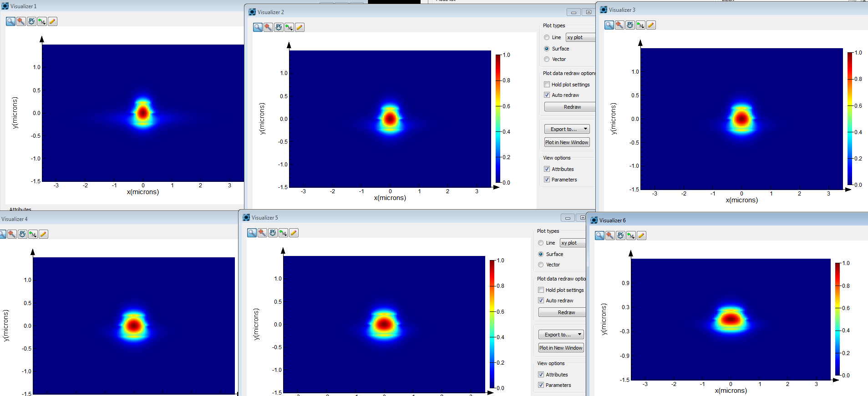
Task: Uncheck Auto redraw in Visualizer 5
Action: [541, 301]
